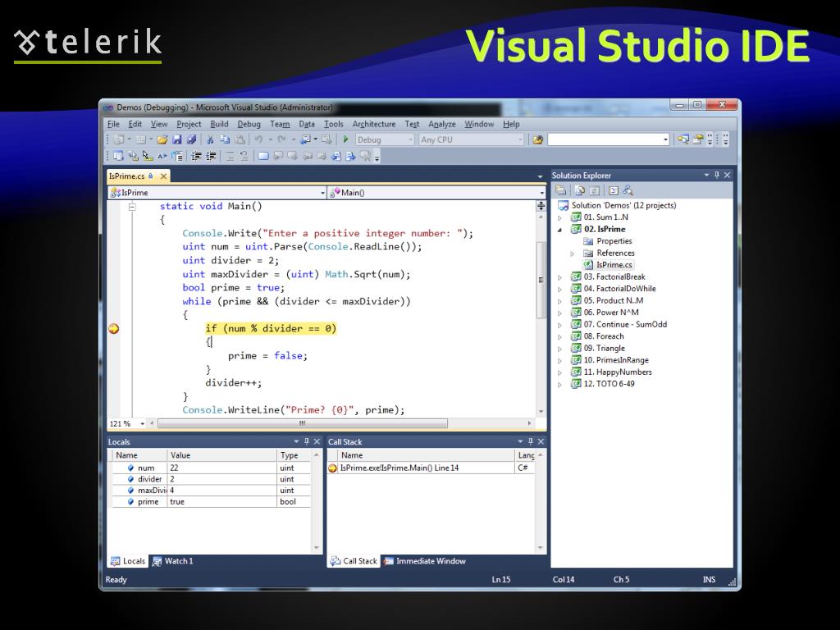Click the editor horizontal scrollbar thumb

(x=302, y=424)
